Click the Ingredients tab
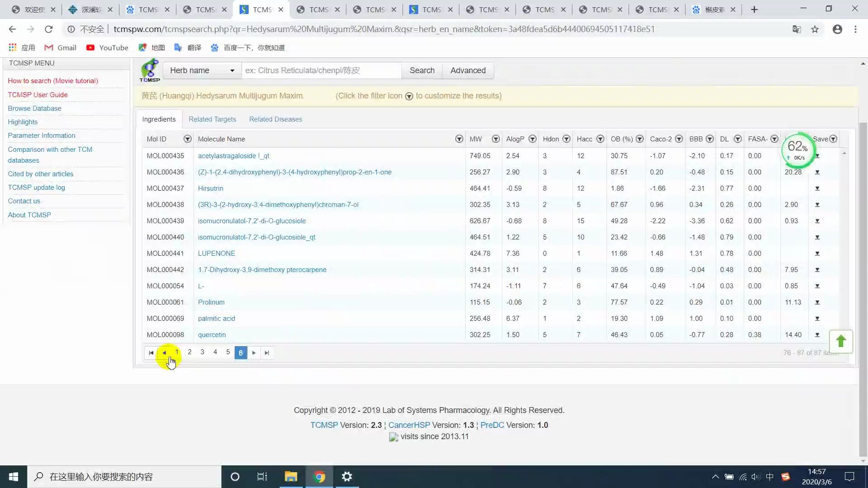The width and height of the screenshot is (868, 488). (x=159, y=119)
